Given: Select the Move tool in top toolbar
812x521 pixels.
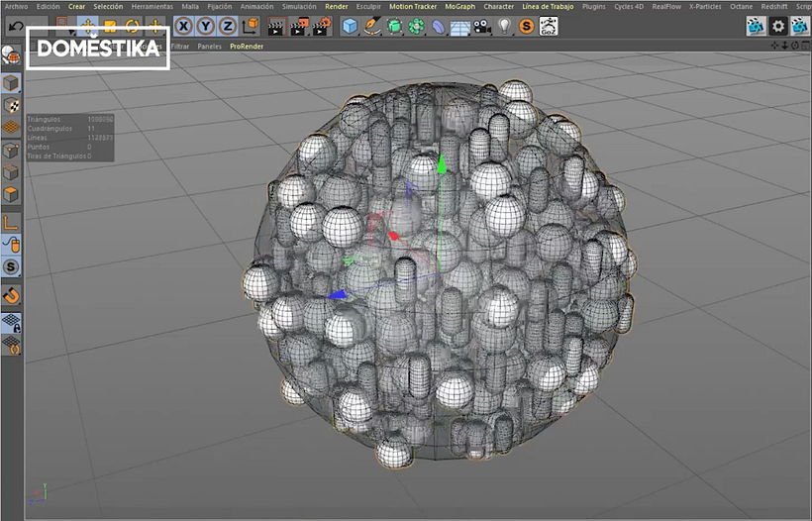Looking at the screenshot, I should [x=87, y=26].
